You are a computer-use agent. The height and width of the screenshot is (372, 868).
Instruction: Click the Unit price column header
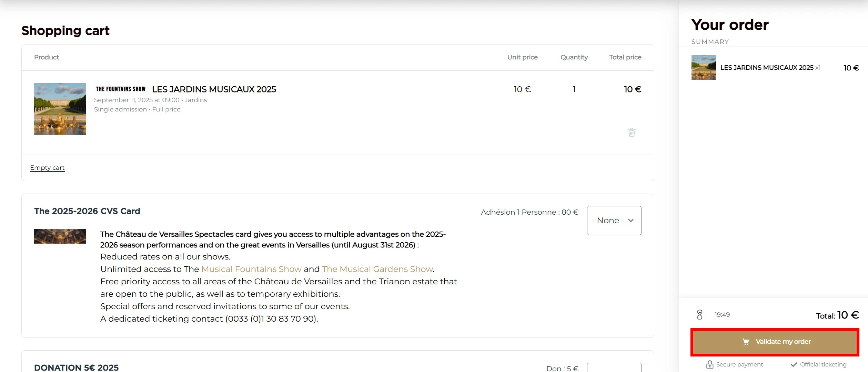[522, 57]
